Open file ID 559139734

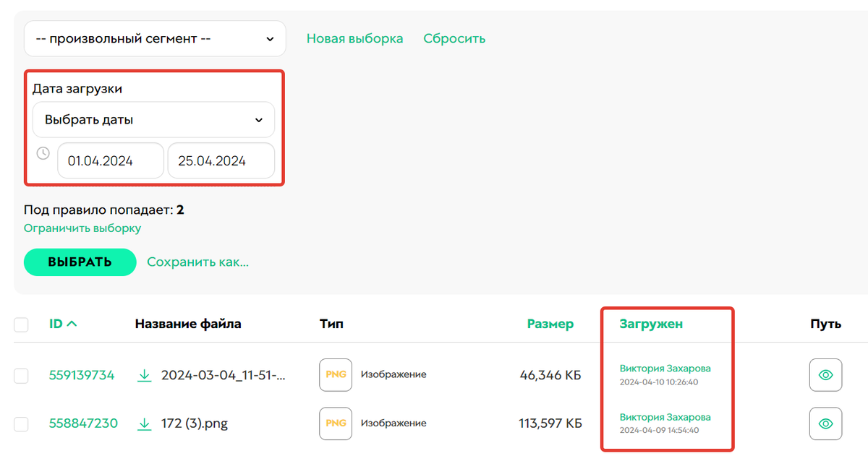[82, 375]
